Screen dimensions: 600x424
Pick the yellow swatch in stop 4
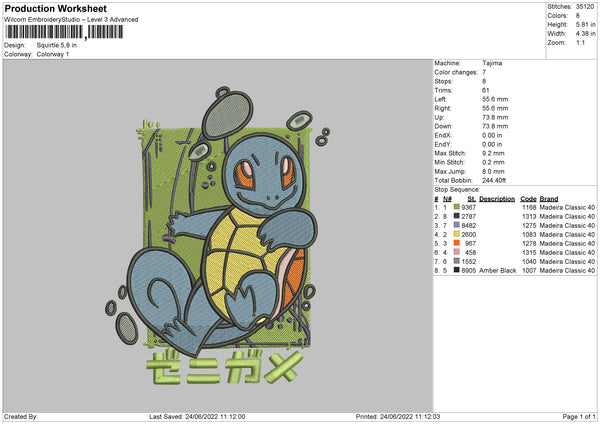pyautogui.click(x=457, y=234)
